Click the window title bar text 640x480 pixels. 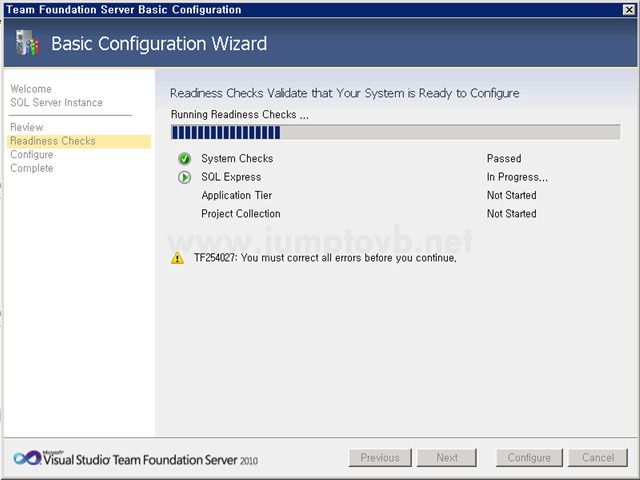(x=124, y=10)
